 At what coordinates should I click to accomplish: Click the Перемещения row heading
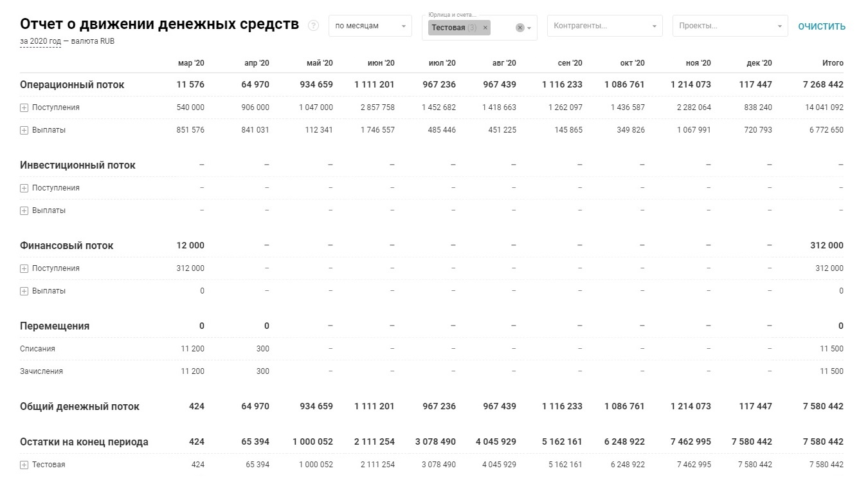click(55, 326)
